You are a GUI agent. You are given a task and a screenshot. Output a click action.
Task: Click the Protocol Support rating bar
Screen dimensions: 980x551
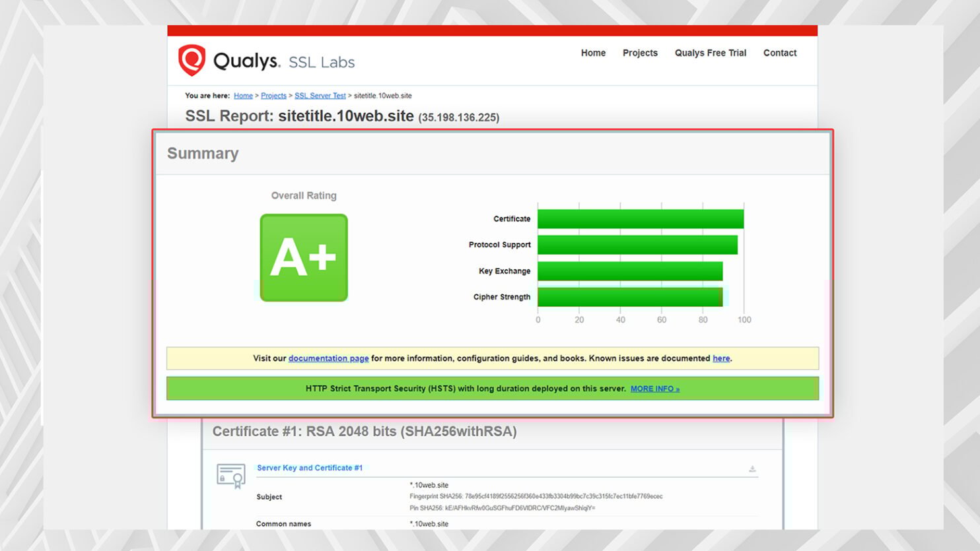(637, 244)
